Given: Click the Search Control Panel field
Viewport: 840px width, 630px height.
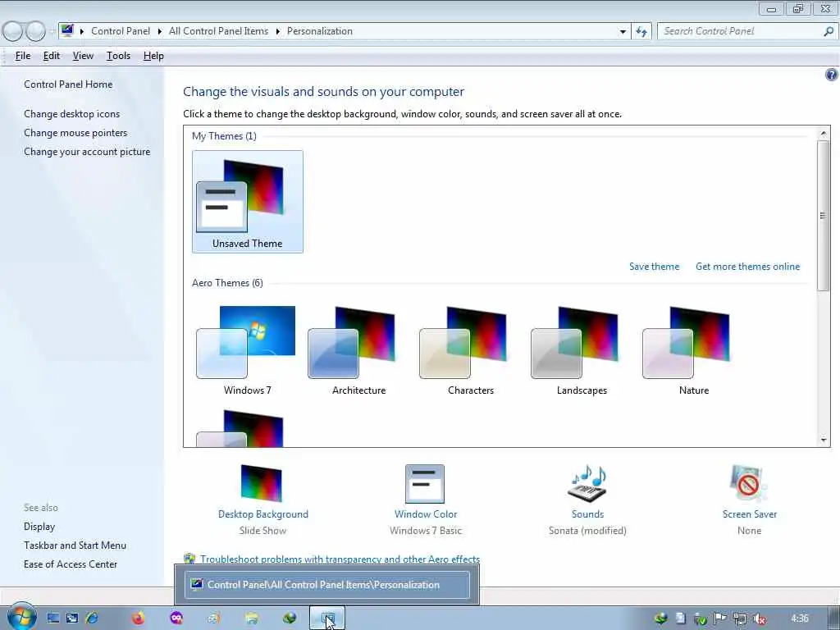Looking at the screenshot, I should 741,31.
